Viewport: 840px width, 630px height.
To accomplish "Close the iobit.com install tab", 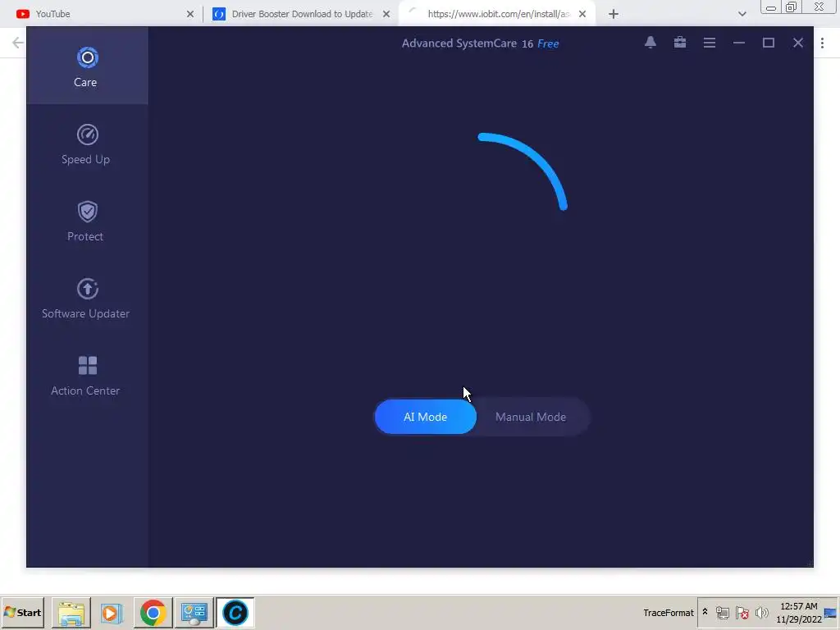I will [x=582, y=14].
